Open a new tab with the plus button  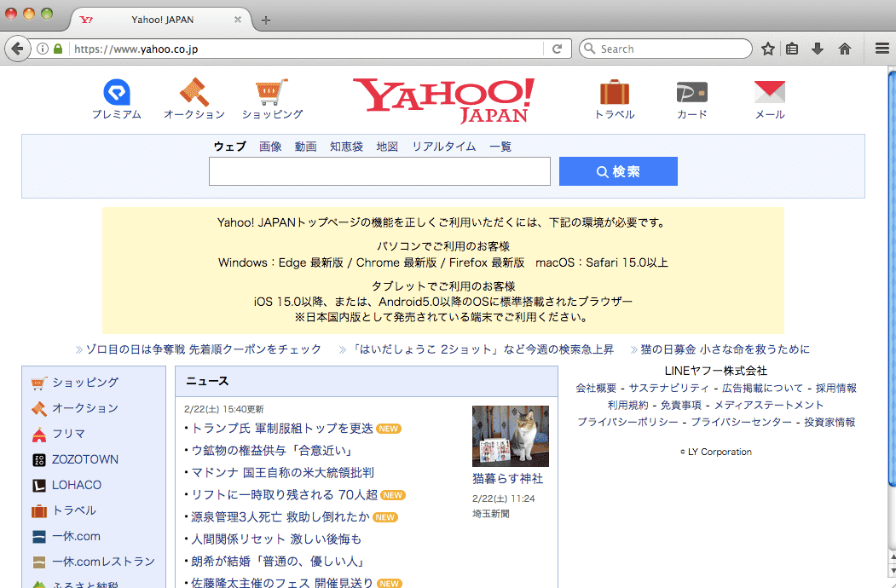pyautogui.click(x=266, y=20)
